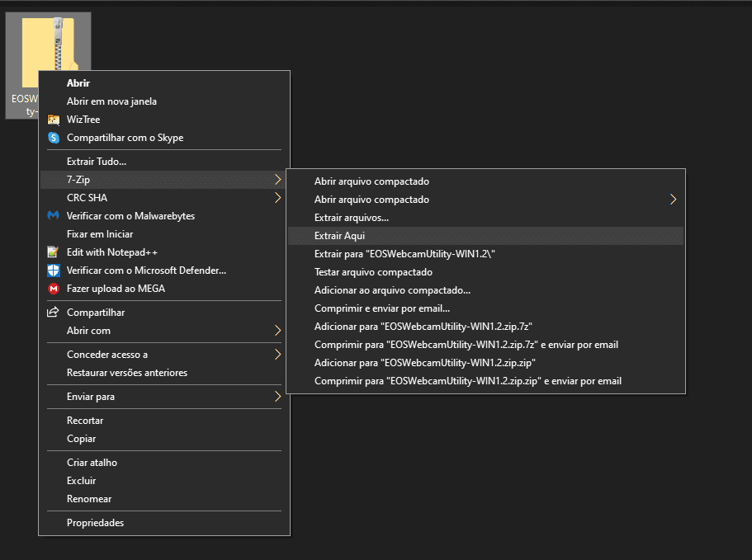
Task: Expand the Abrir com submenu arrow
Action: point(277,331)
